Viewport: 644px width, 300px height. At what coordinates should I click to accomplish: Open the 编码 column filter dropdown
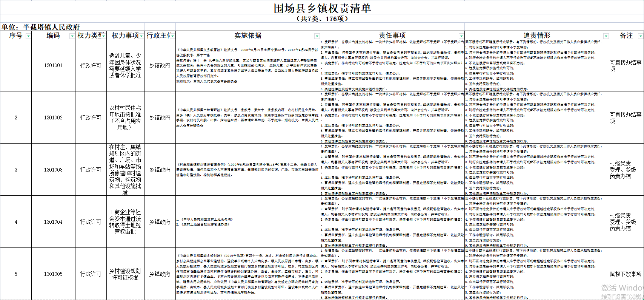pyautogui.click(x=72, y=36)
